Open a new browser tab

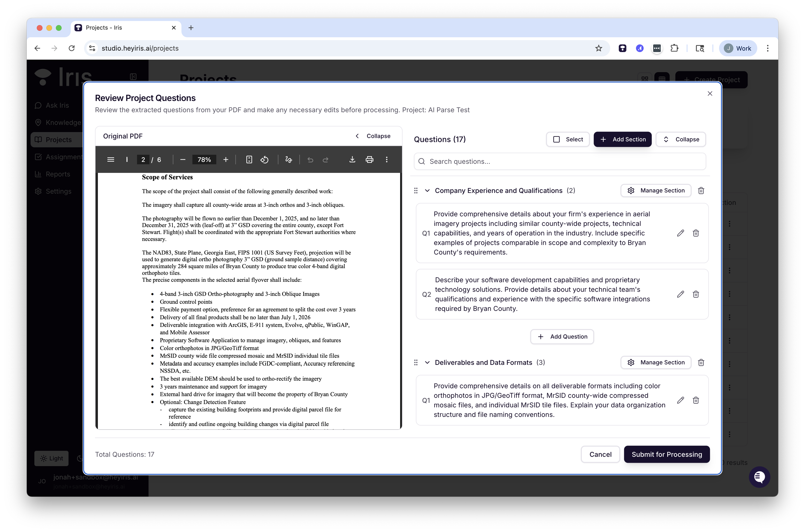191,28
